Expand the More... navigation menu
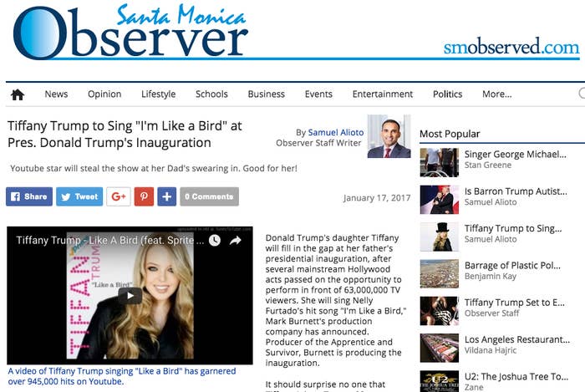 [x=497, y=94]
